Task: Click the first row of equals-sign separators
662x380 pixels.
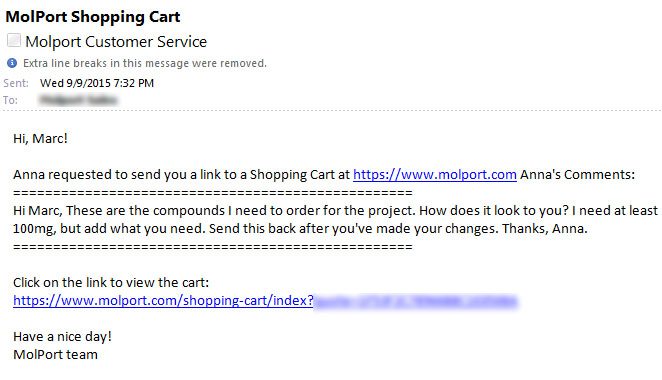Action: tap(213, 193)
